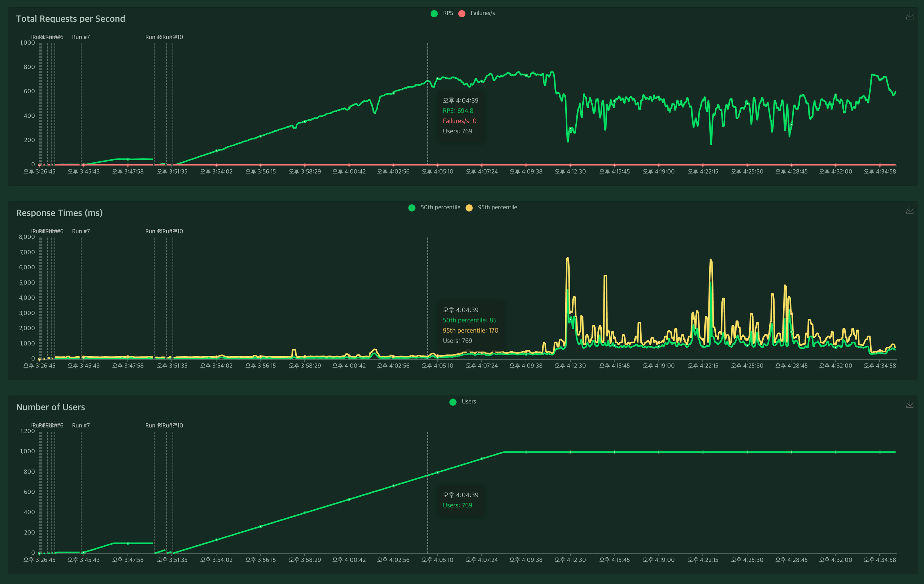
Task: Click the 4:34:58 label on users axis
Action: tap(880, 560)
